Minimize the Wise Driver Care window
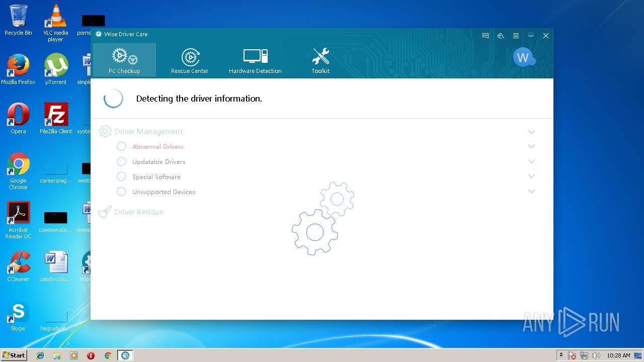Screen dimensions: 644x362 tap(530, 36)
